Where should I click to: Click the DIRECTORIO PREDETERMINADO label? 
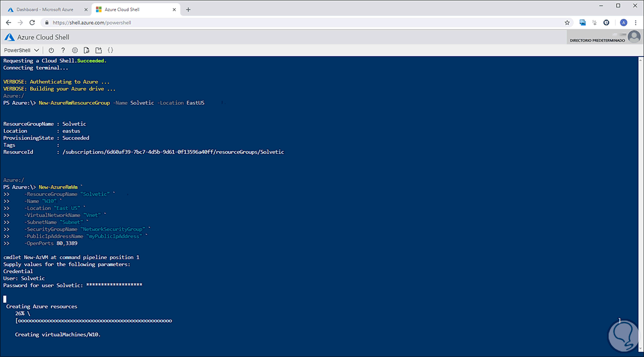[x=597, y=41]
